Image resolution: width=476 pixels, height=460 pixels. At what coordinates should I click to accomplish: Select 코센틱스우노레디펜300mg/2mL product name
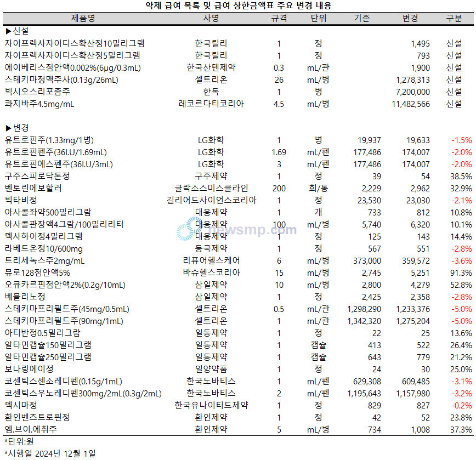tap(83, 394)
